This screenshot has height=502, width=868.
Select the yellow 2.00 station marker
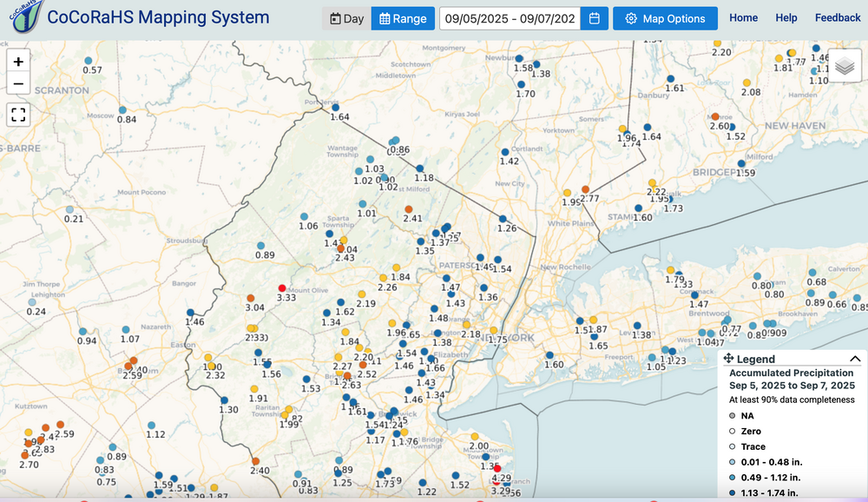click(475, 436)
